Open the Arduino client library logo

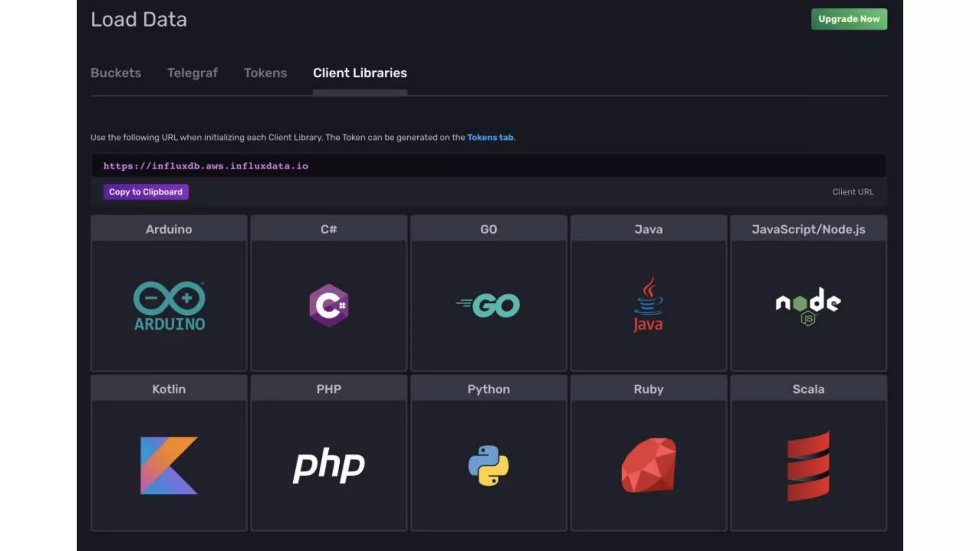(x=169, y=306)
